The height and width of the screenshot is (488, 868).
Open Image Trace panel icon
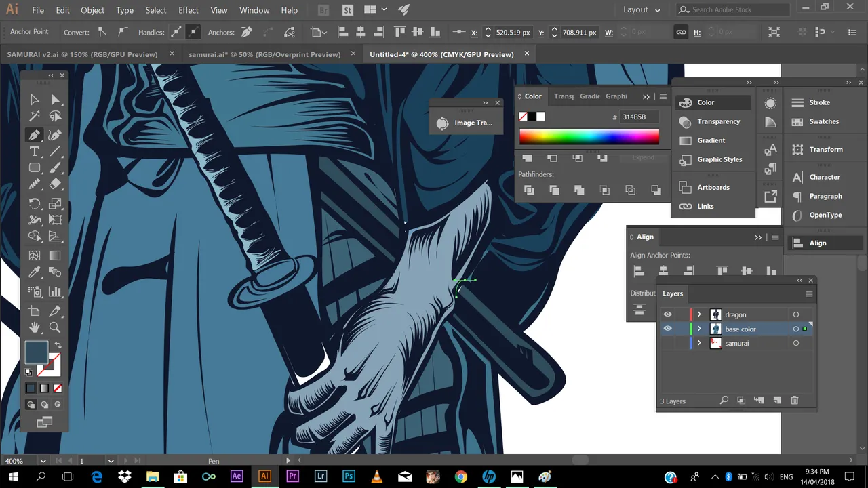442,123
